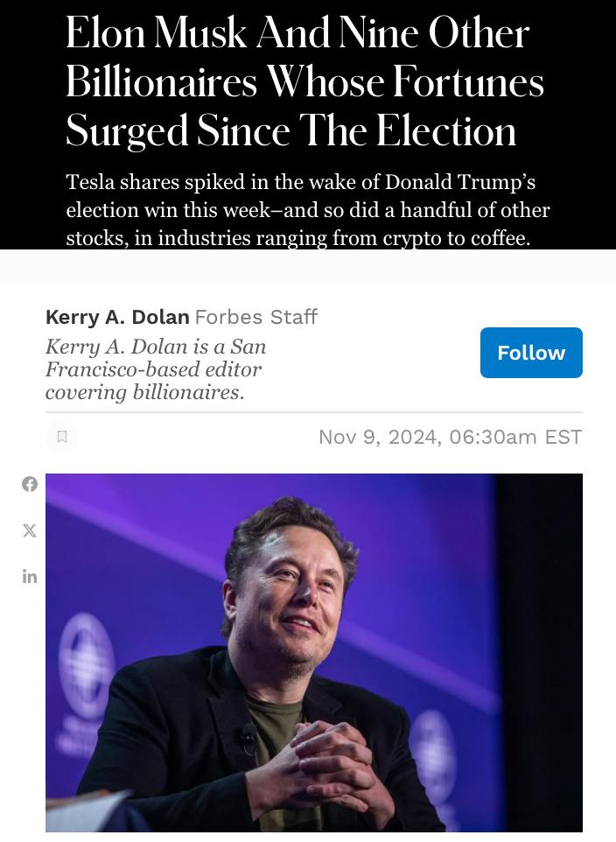Click the 06:30am EST publish time

(x=515, y=437)
